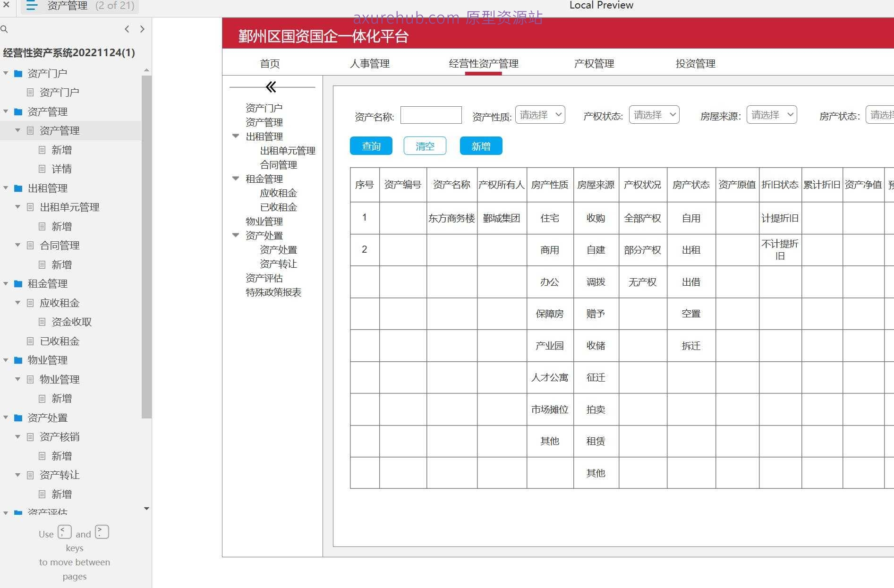
Task: Open 资产转让 page in sidebar tree
Action: pos(60,475)
